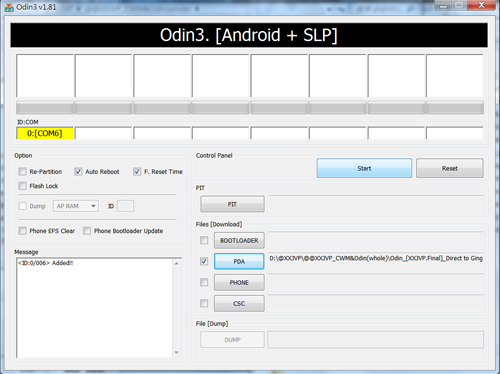Tick the CSC file checkbox

(x=204, y=303)
